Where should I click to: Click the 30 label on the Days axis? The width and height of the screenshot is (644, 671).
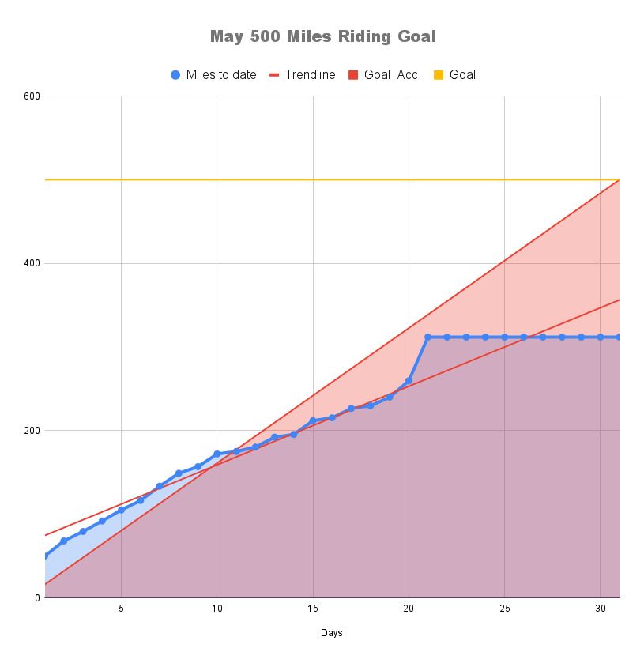(x=600, y=609)
